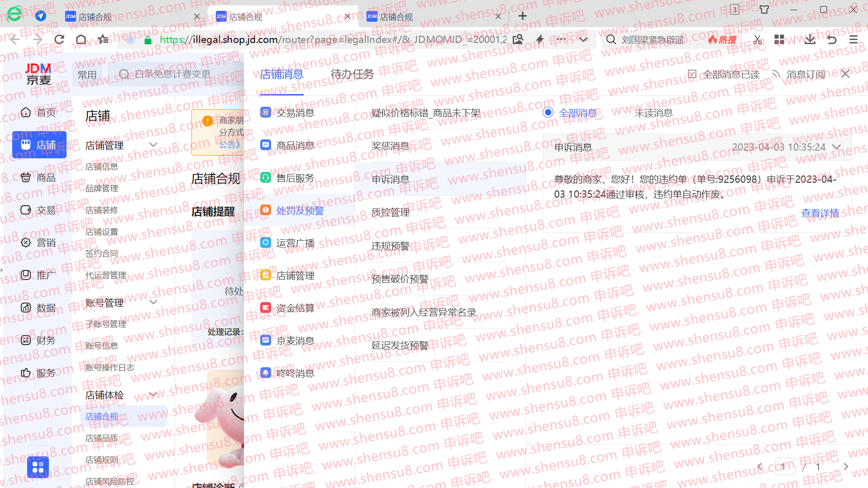The image size is (868, 488).
Task: Open 交易 section in left sidebar
Action: [x=39, y=210]
